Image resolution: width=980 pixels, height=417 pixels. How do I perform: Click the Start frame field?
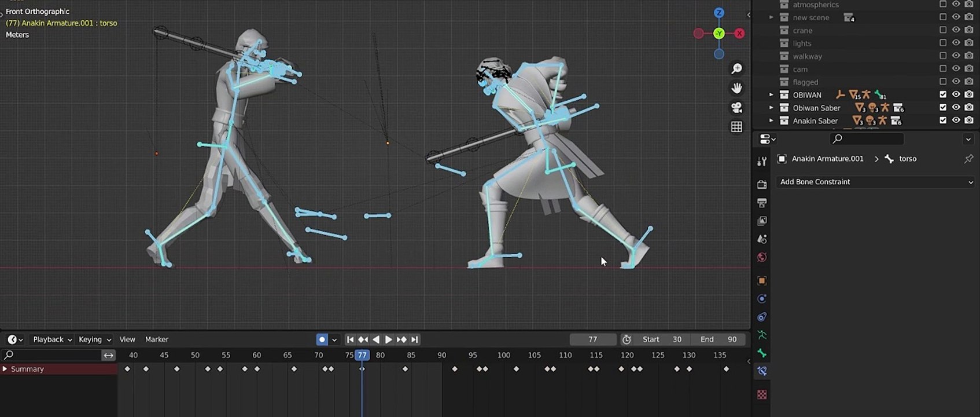tap(662, 339)
